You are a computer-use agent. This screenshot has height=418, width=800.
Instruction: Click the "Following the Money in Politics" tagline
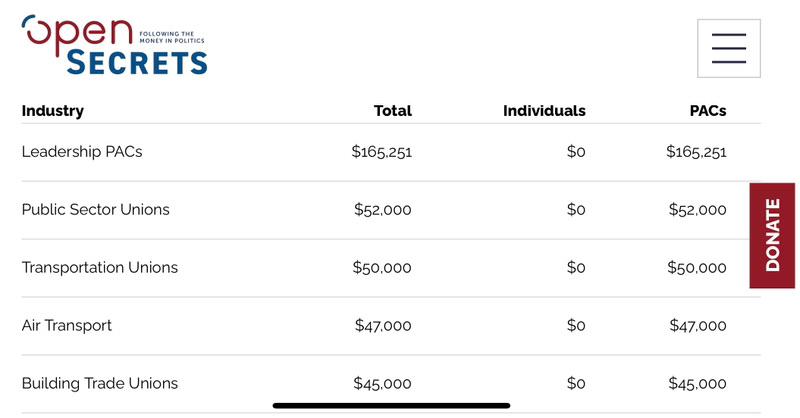172,37
